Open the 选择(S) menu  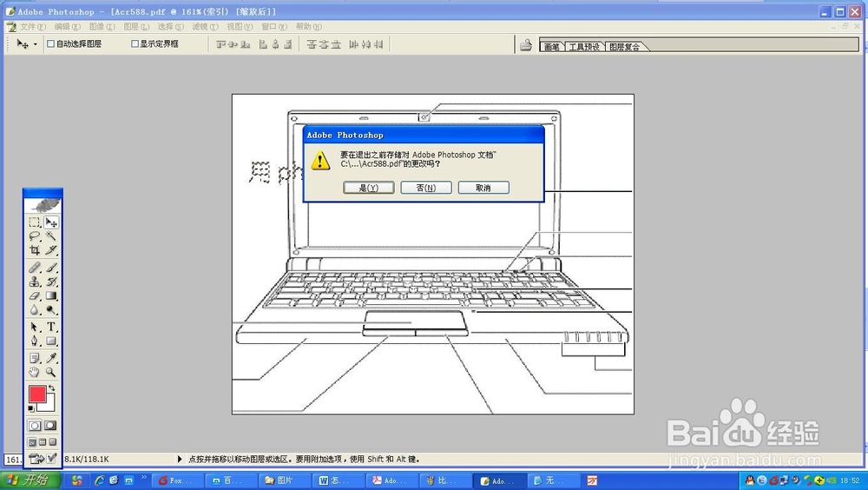click(171, 27)
